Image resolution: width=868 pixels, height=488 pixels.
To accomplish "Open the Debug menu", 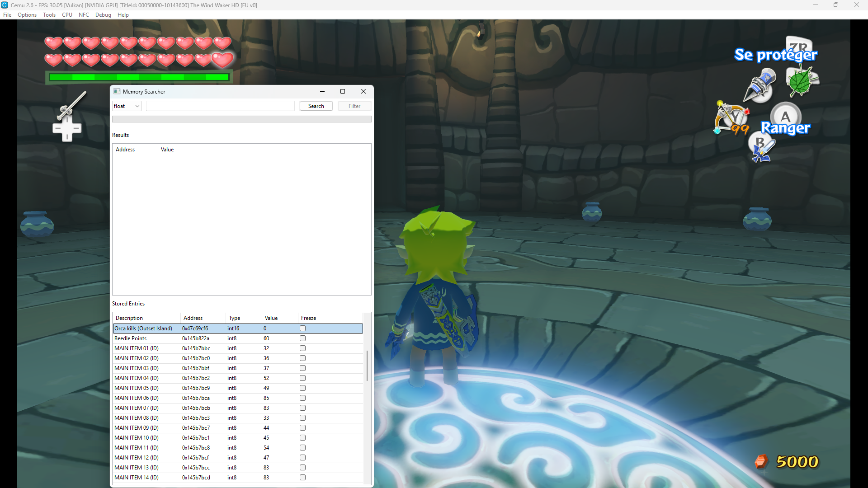I will coord(103,15).
